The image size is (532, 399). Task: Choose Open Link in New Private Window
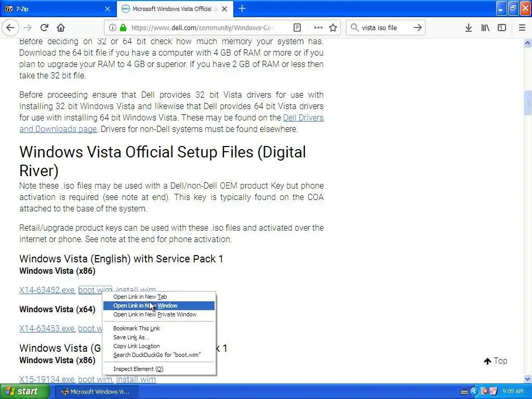tap(159, 314)
